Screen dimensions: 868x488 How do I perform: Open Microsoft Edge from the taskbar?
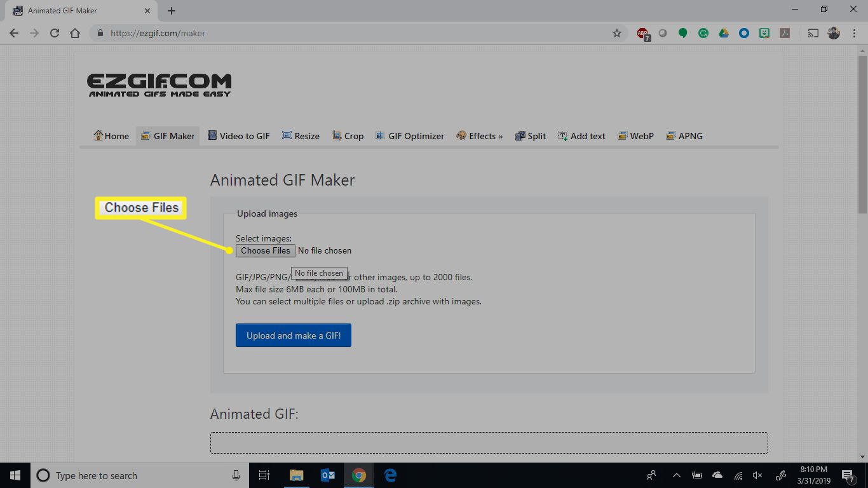(390, 475)
